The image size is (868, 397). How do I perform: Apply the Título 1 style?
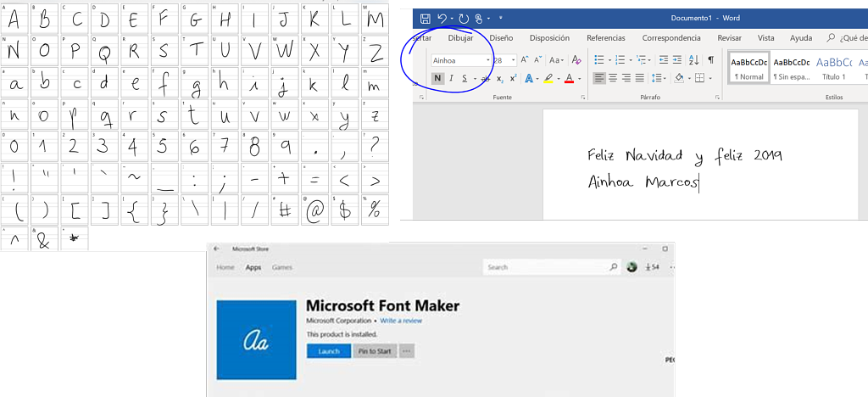coord(833,68)
